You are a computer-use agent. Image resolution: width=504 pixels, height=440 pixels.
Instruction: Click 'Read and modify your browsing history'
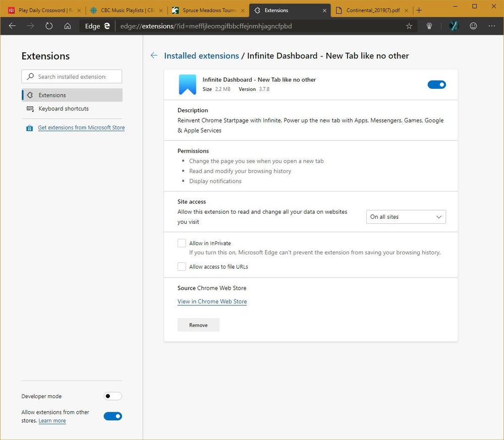point(240,171)
